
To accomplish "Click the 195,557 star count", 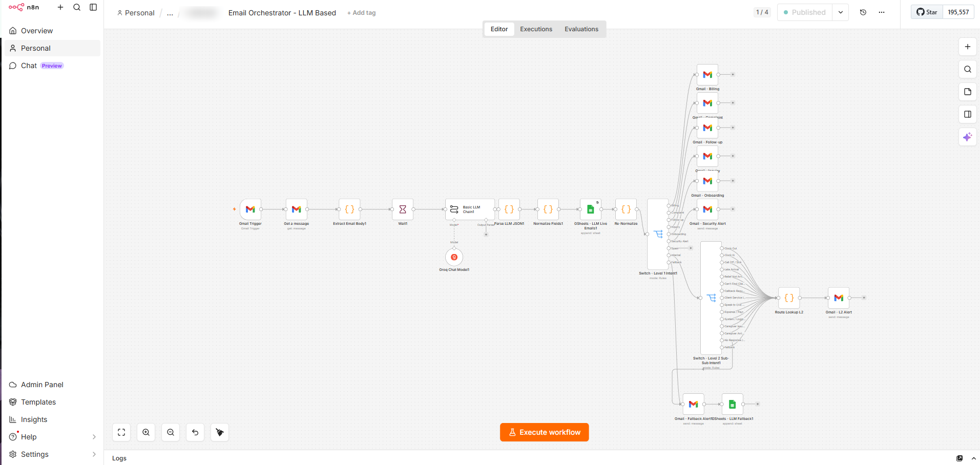I will (x=958, y=12).
